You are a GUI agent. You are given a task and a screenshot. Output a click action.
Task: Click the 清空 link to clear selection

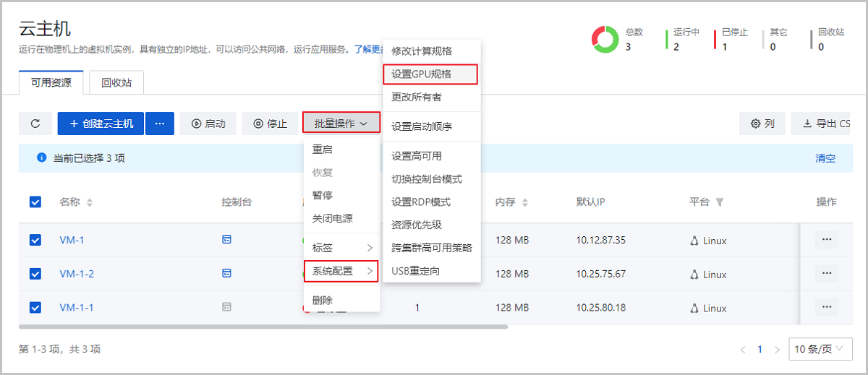click(x=825, y=158)
